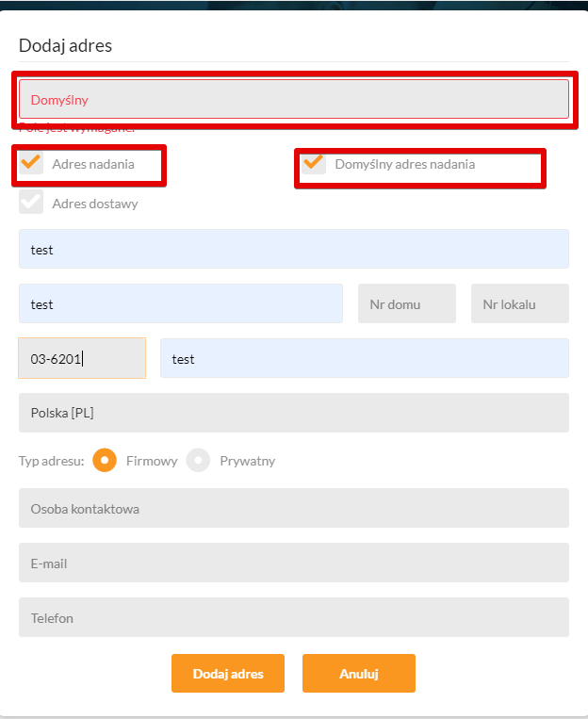Viewport: 588px width, 719px height.
Task: Click into the Telefon field
Action: 293,618
